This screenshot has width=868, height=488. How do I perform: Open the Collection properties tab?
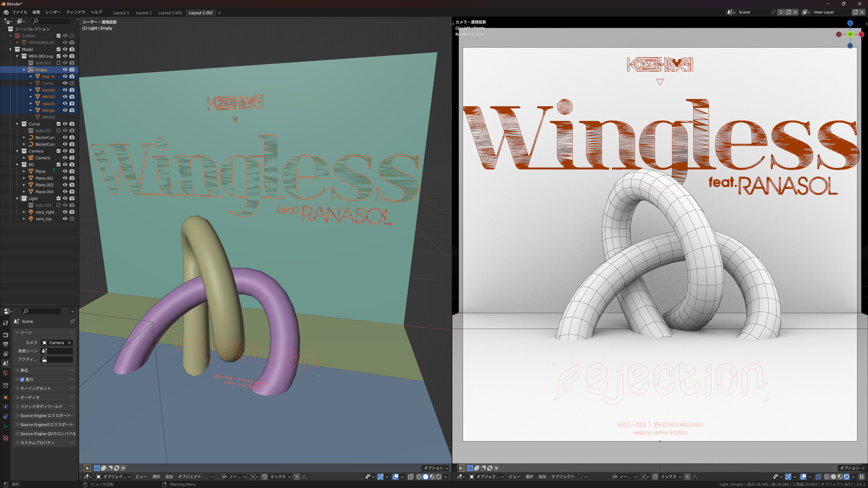tap(5, 385)
